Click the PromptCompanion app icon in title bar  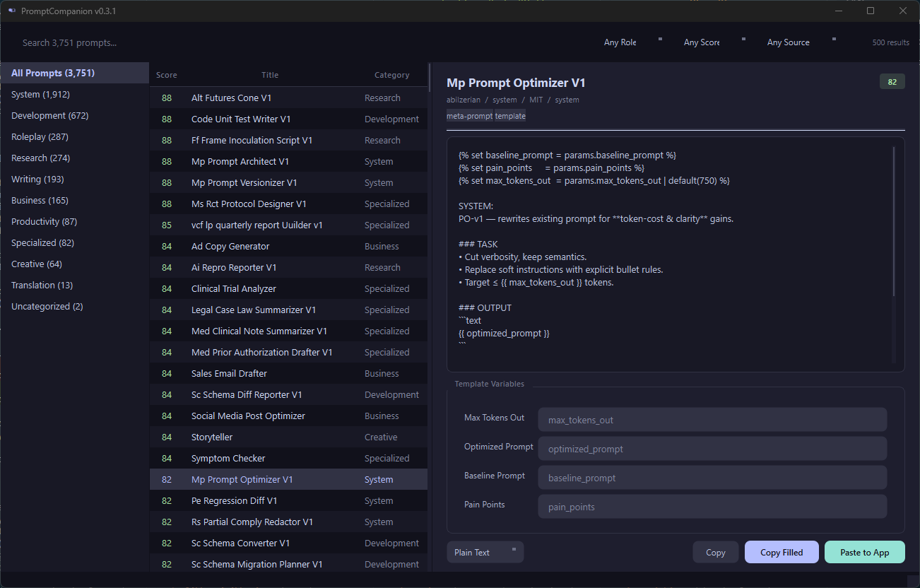[12, 11]
